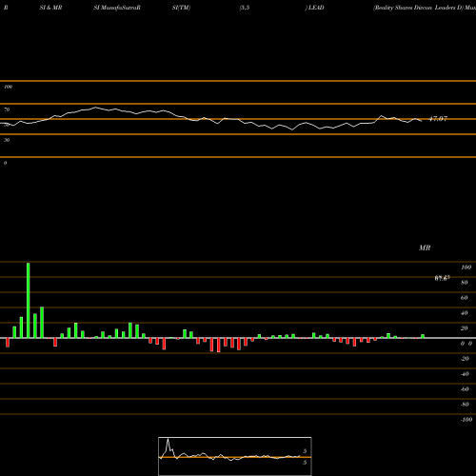The height and width of the screenshot is (476, 476).
Task: Click the MR axis label -100
Action: click(466, 420)
